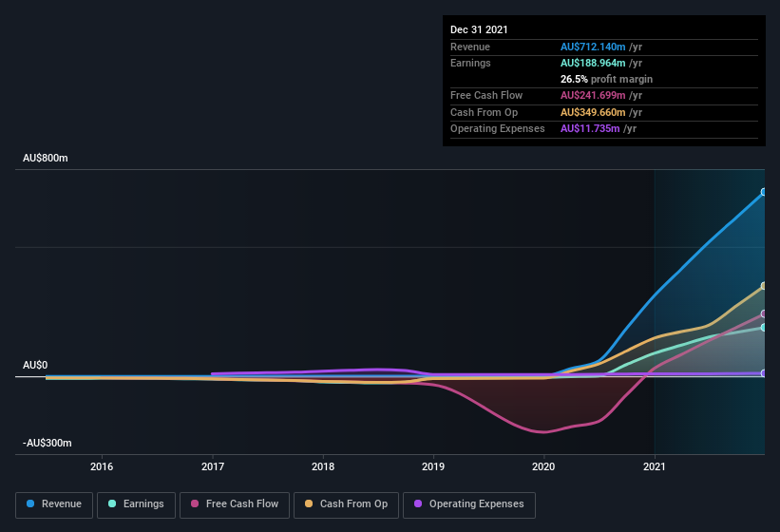Click the AU$800m y-axis label

tap(46, 158)
